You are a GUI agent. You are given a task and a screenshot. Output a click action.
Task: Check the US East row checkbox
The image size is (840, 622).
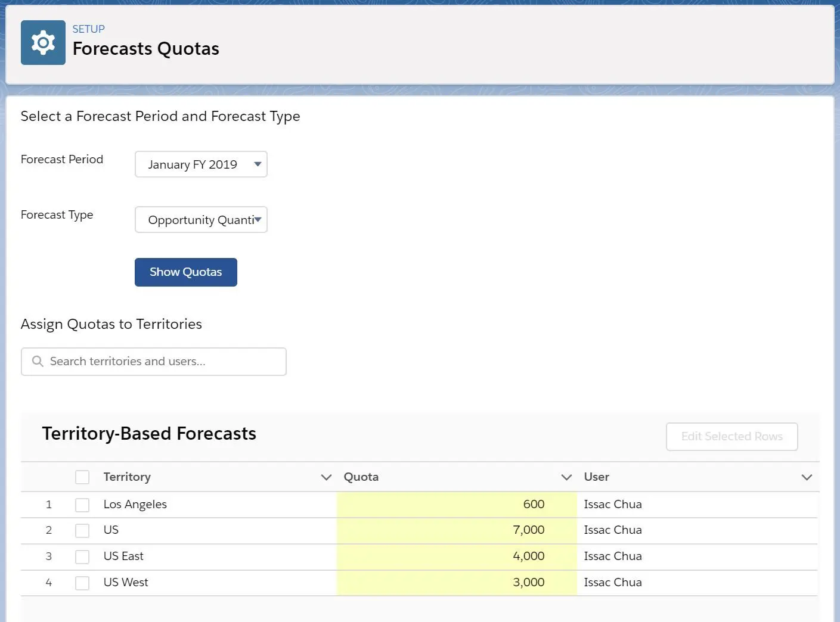point(82,557)
